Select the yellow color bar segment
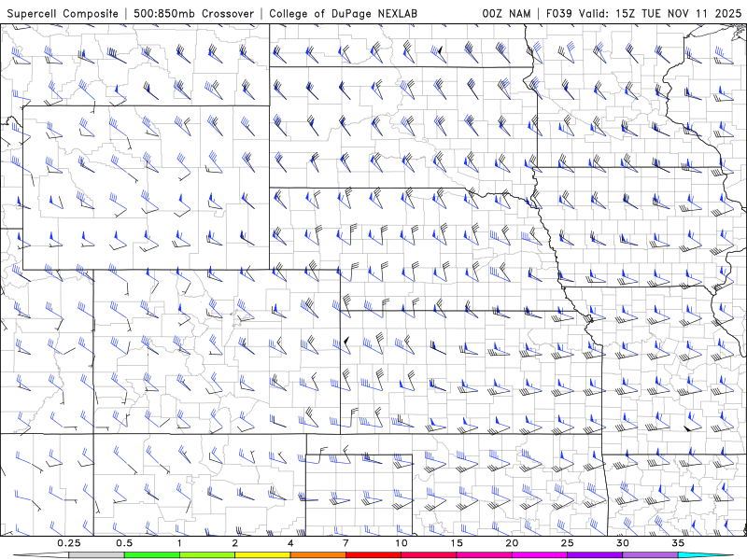Viewport: 747px width, 560px height. 262,555
